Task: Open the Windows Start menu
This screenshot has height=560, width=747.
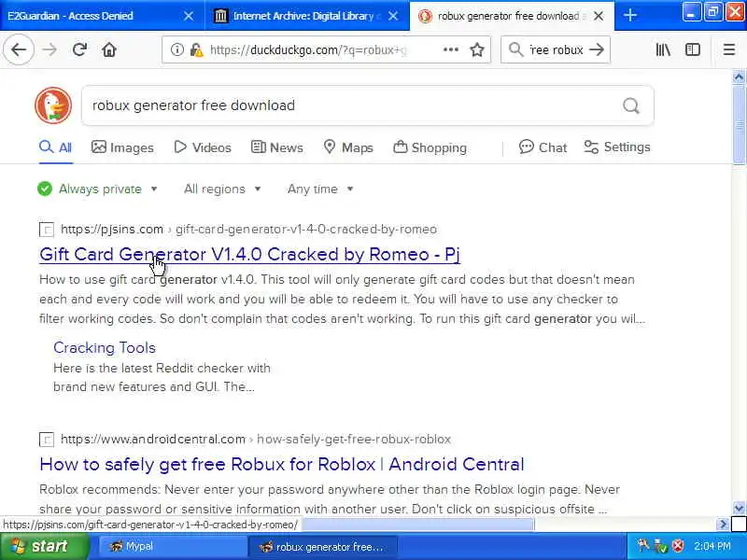Action: (44, 546)
